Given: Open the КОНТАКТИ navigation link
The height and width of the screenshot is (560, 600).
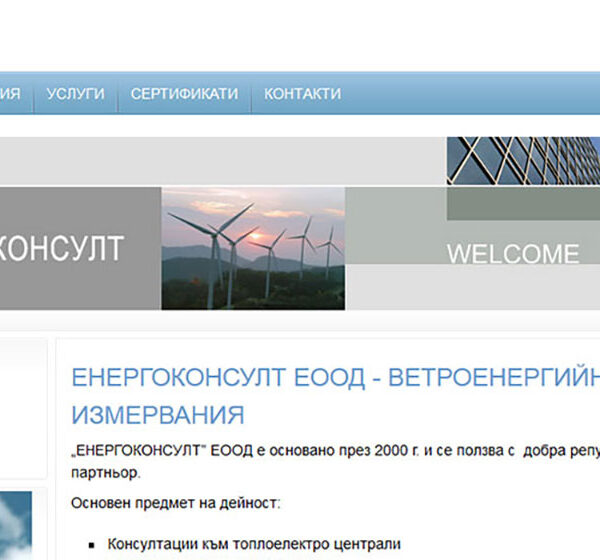Looking at the screenshot, I should tap(302, 94).
